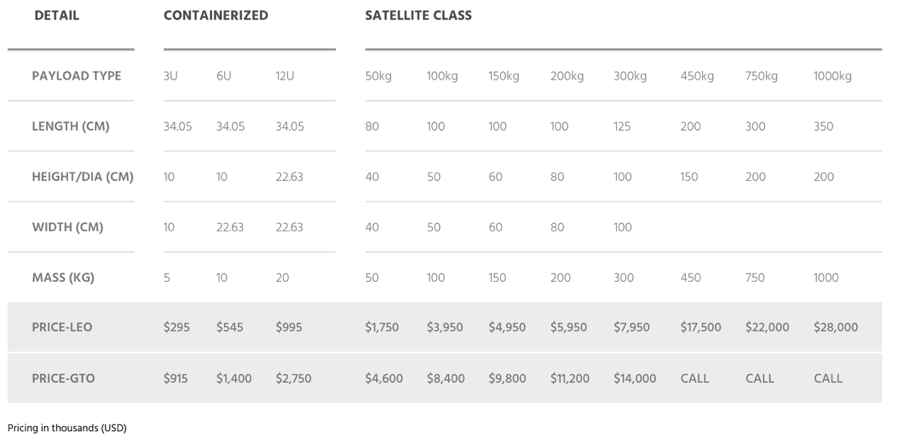Click the $14,000 PRICE-GTO value

tap(635, 379)
